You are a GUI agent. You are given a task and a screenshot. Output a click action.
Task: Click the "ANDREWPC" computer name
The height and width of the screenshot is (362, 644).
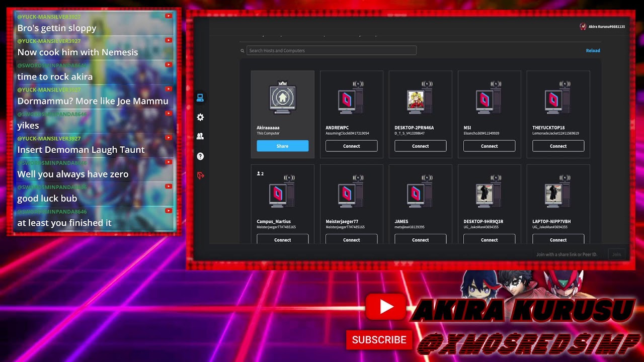[337, 128]
